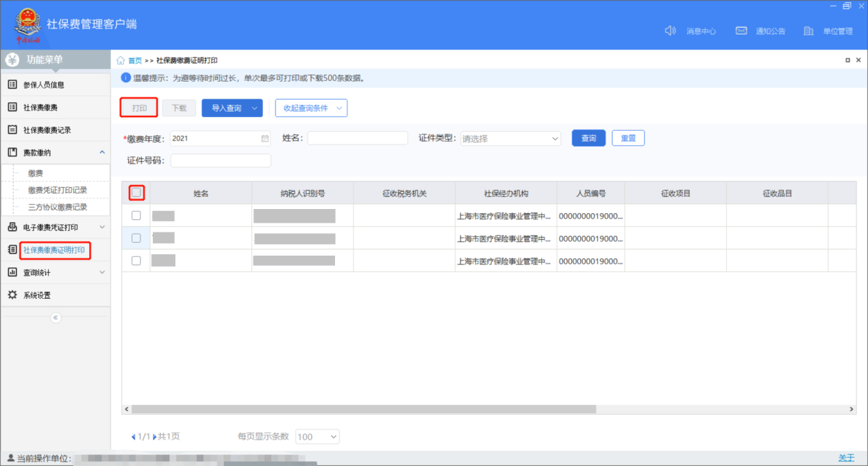Open the 证件类型 dropdown
868x466 pixels.
(510, 138)
